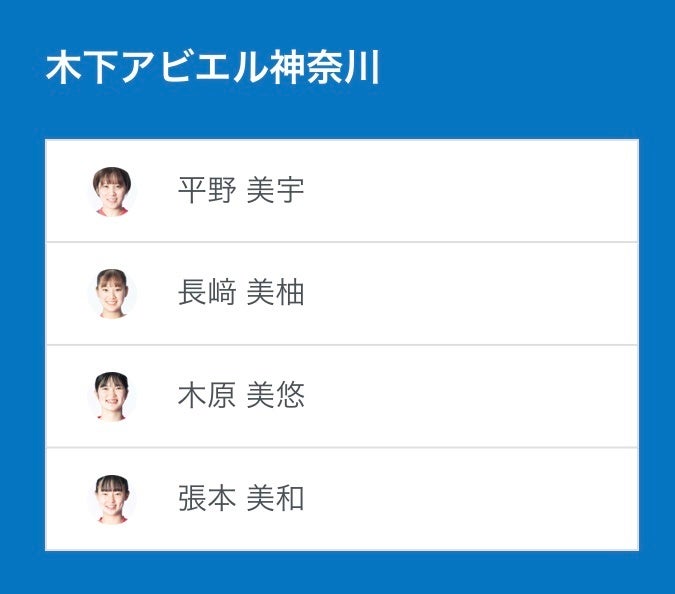675x594 pixels.
Task: Click the given name 美悠 in the player list
Action: pyautogui.click(x=275, y=397)
